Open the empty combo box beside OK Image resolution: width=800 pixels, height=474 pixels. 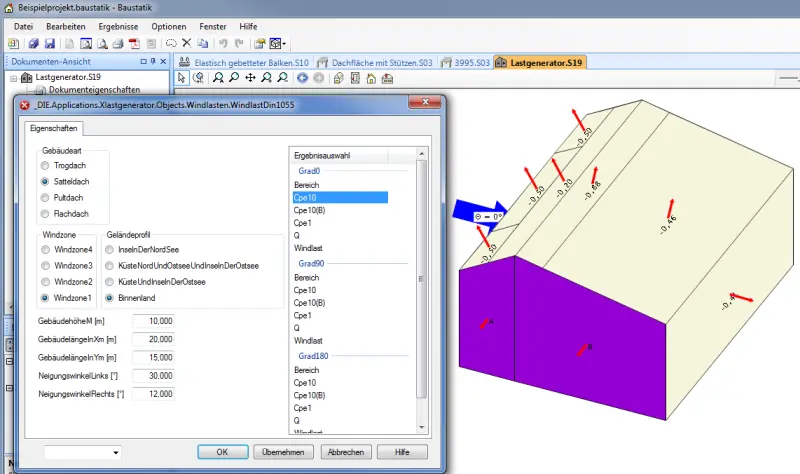(83, 452)
